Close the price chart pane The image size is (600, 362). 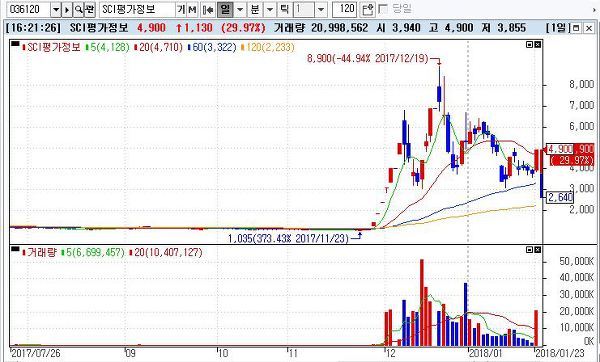pyautogui.click(x=537, y=45)
